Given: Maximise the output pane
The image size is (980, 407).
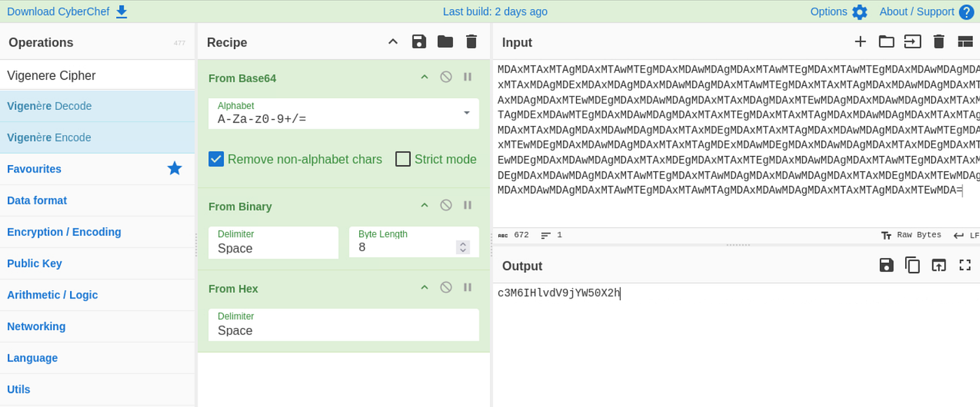Looking at the screenshot, I should (965, 265).
